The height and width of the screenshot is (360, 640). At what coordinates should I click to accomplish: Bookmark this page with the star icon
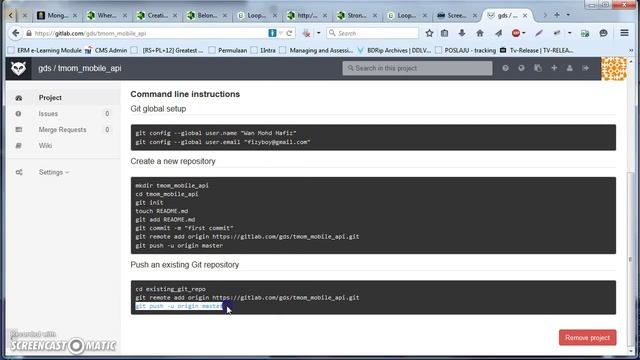coord(429,33)
